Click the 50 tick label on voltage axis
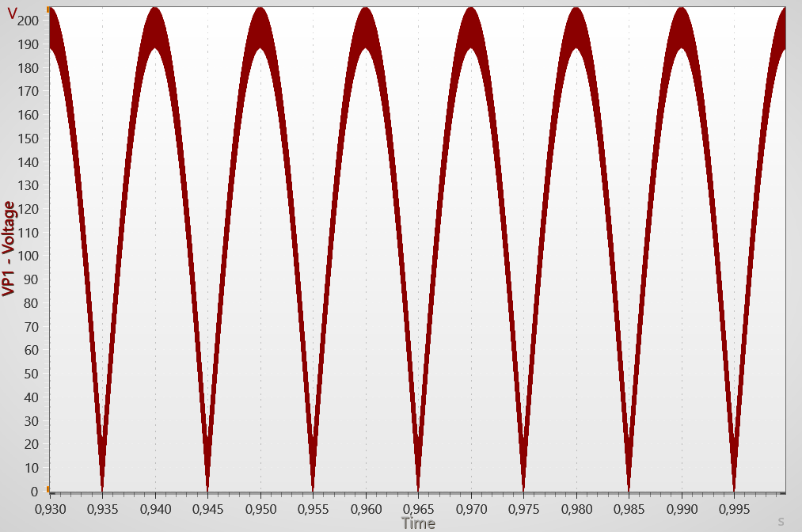 (31, 374)
